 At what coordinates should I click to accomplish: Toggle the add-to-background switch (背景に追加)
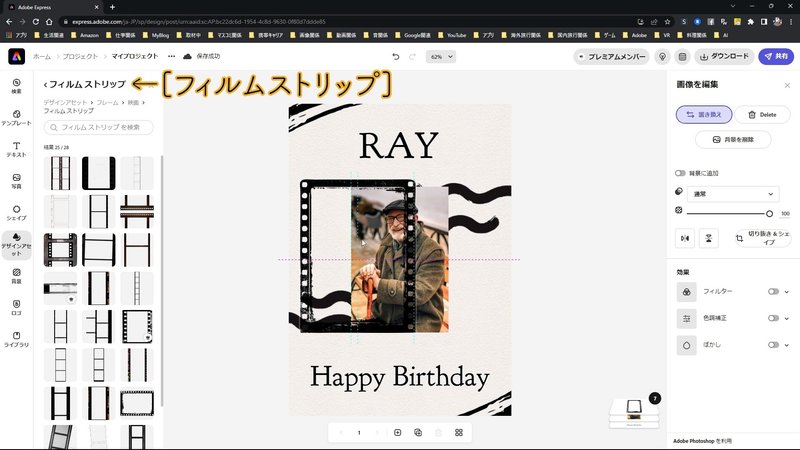(x=680, y=173)
